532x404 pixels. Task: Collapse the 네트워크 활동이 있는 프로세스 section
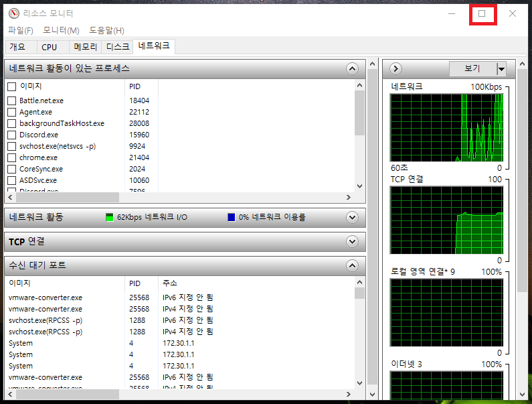[x=352, y=69]
